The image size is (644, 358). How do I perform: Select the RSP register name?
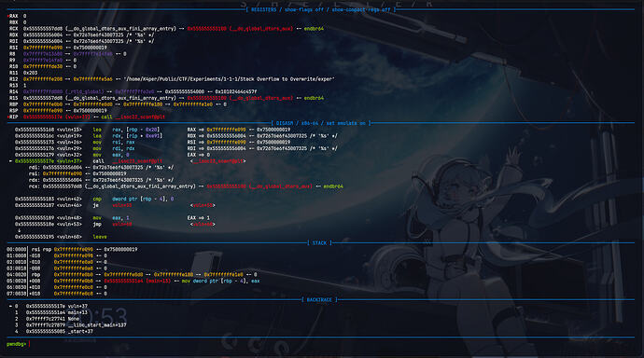[14, 111]
